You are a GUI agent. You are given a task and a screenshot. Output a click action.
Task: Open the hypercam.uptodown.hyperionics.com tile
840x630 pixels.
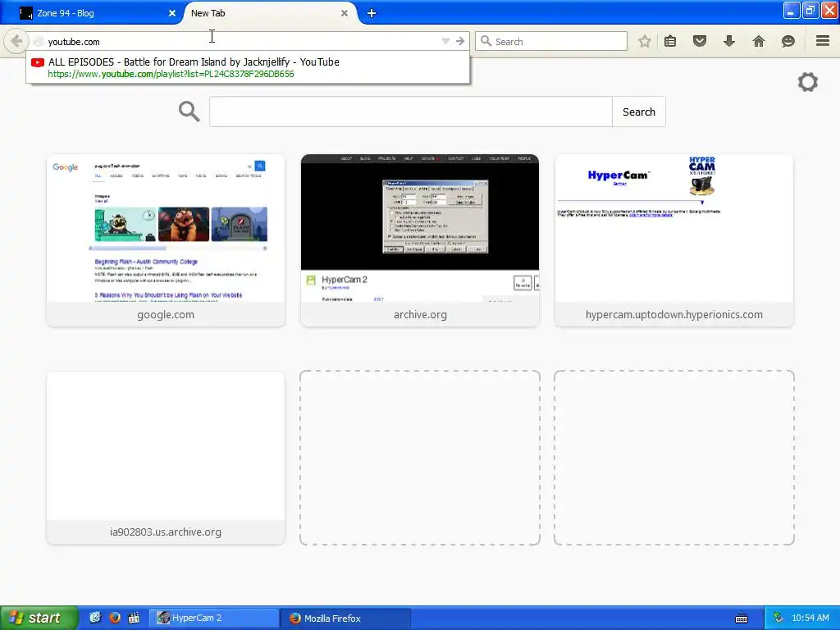674,240
